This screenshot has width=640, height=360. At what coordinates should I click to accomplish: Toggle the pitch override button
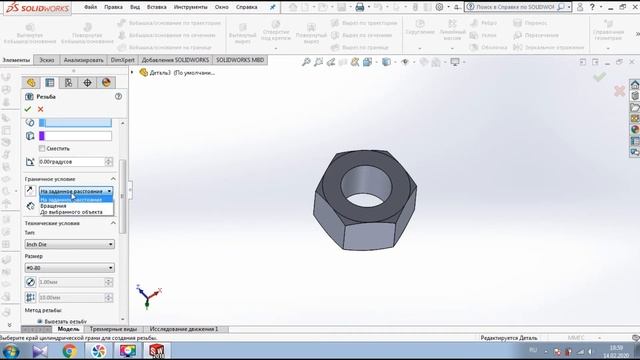[30, 298]
